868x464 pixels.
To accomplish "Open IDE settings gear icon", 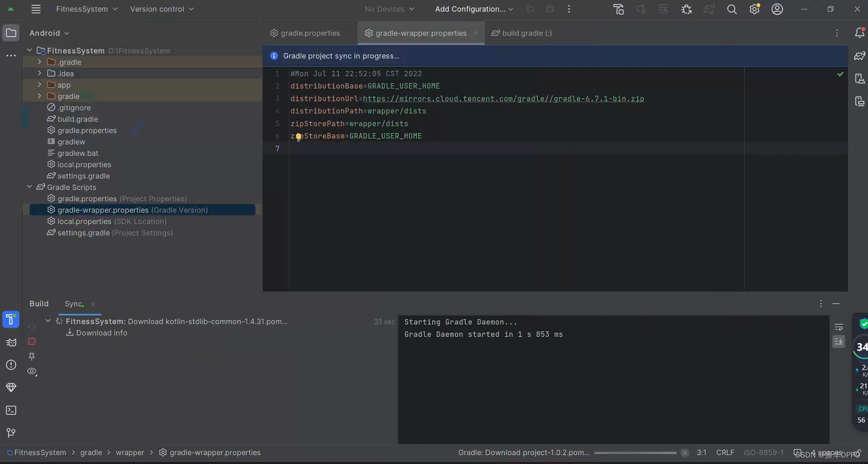I will pos(754,9).
